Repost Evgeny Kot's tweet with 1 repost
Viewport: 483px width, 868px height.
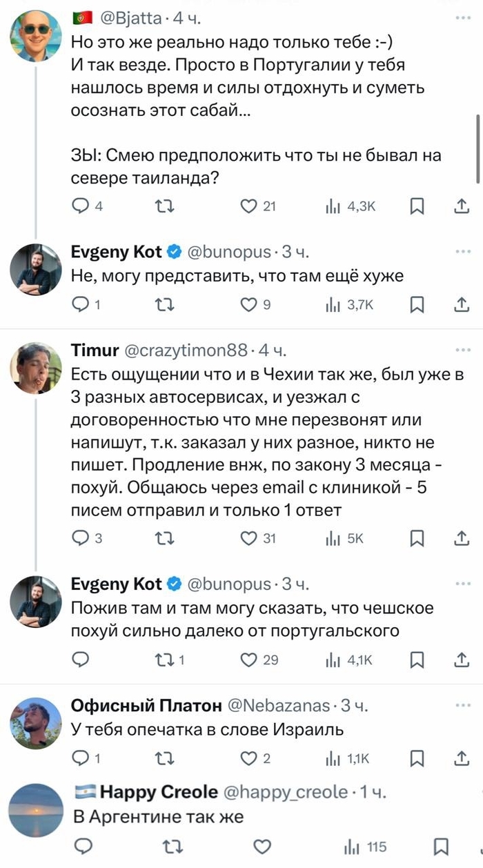pyautogui.click(x=161, y=660)
